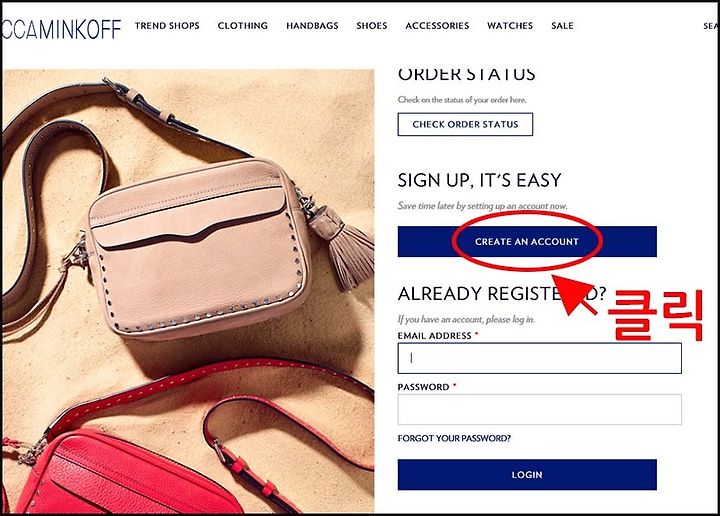The height and width of the screenshot is (516, 720).
Task: Click the Login button
Action: 527,475
